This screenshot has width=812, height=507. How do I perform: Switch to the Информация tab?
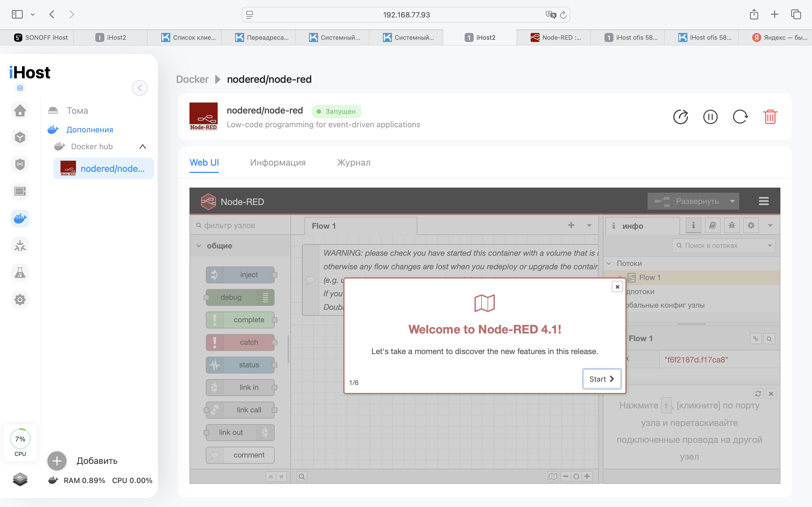277,163
